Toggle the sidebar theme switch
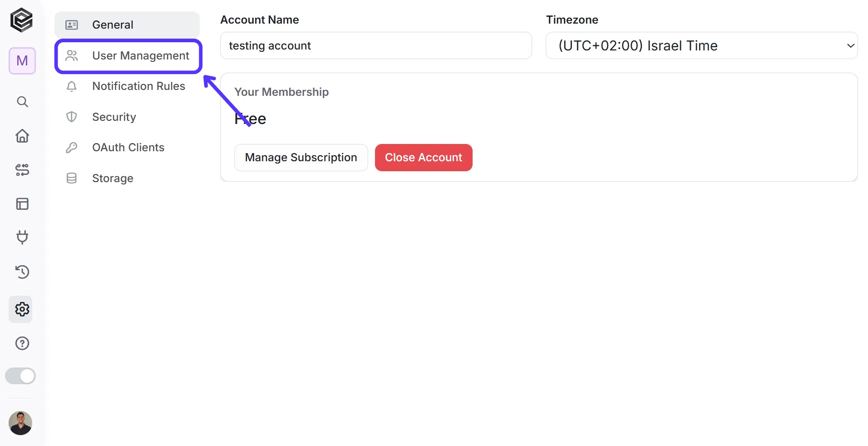 [x=20, y=376]
